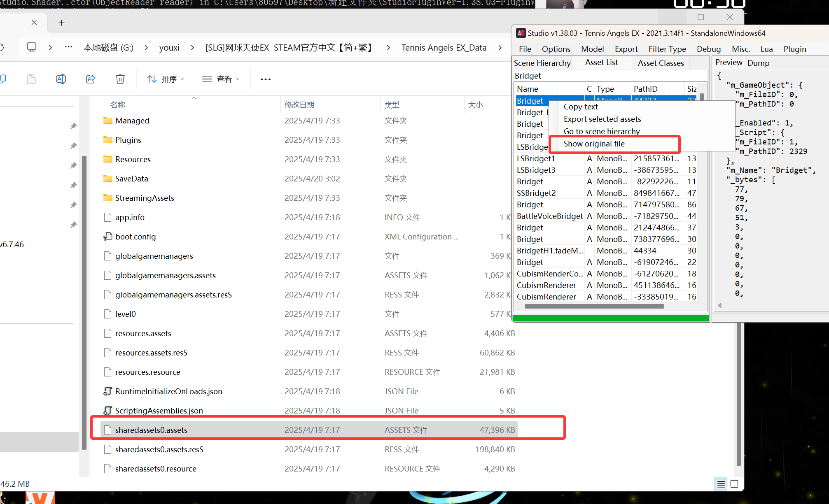This screenshot has height=504, width=829.
Task: Switch to Preview tab in Studio
Action: coord(729,62)
